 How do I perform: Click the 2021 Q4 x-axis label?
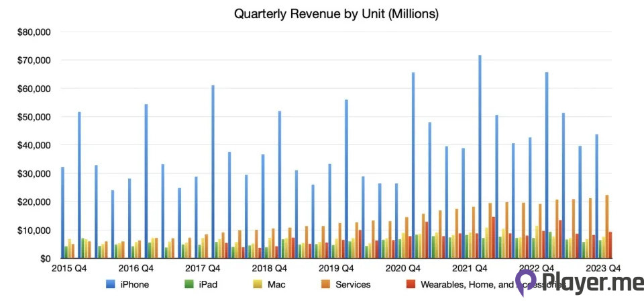pyautogui.click(x=471, y=269)
